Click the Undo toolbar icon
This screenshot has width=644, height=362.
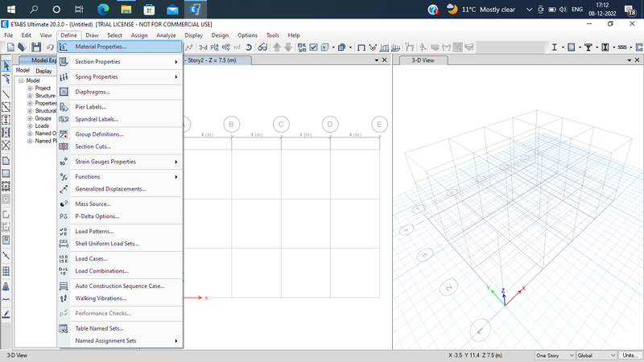point(50,47)
